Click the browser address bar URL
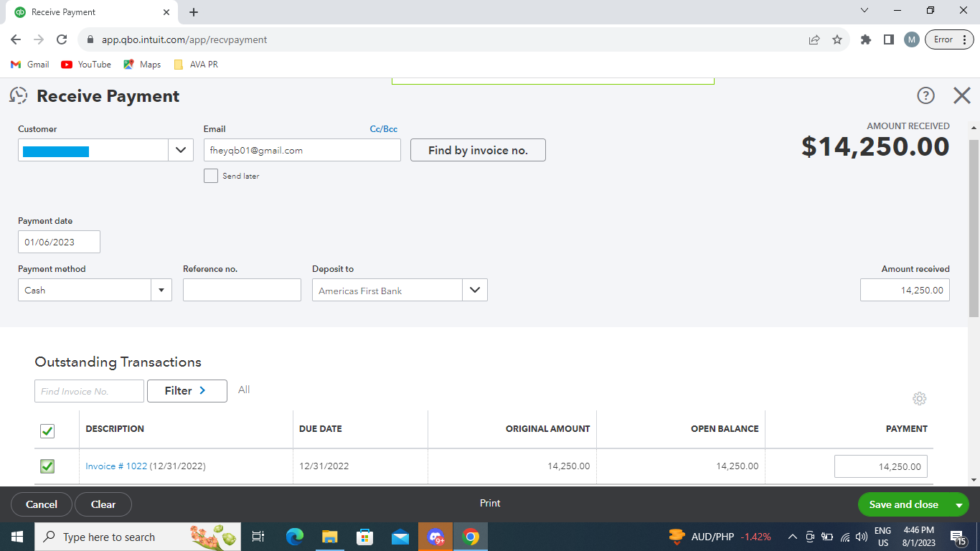This screenshot has width=980, height=551. point(184,39)
